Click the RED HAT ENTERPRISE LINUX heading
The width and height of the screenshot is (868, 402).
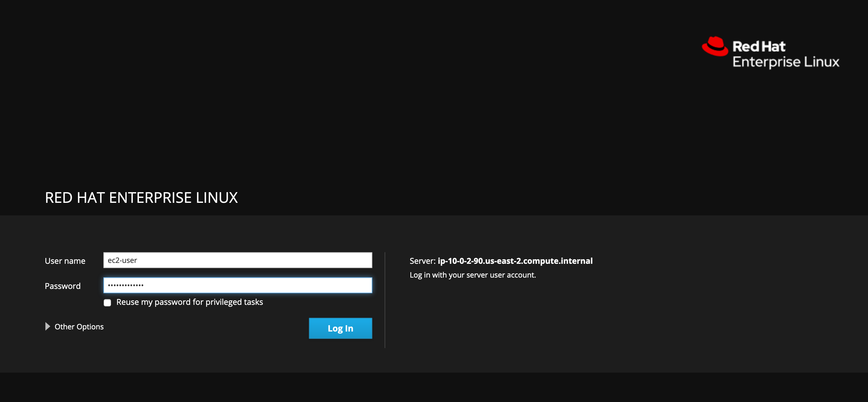coord(141,198)
